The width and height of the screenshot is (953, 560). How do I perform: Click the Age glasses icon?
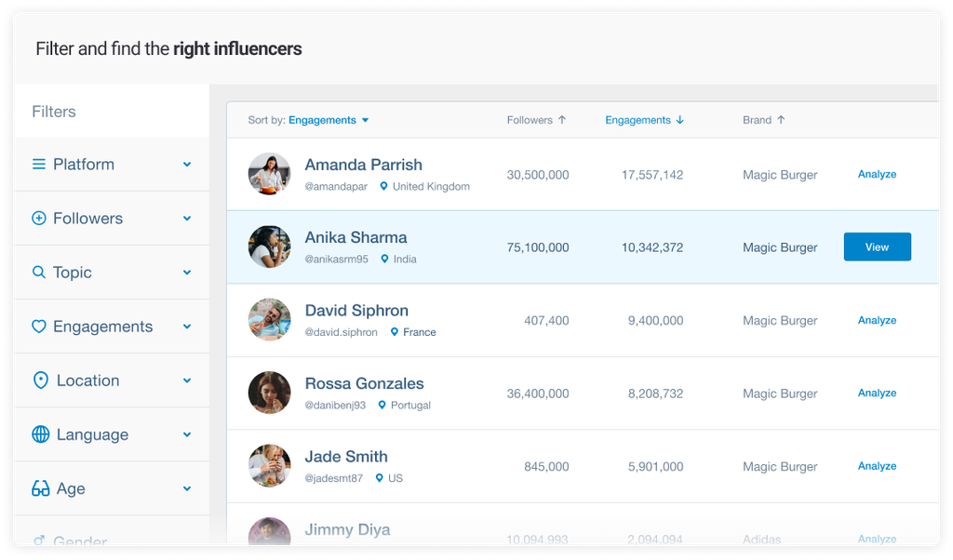40,488
